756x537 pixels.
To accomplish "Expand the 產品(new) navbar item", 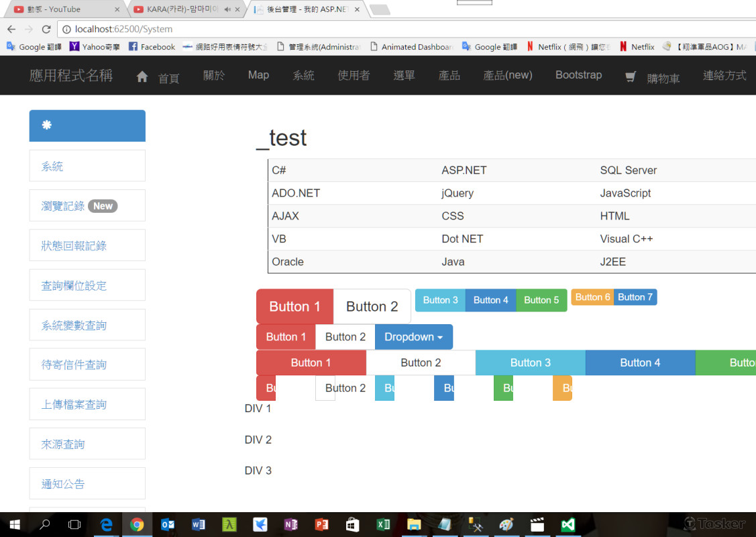I will click(x=508, y=75).
